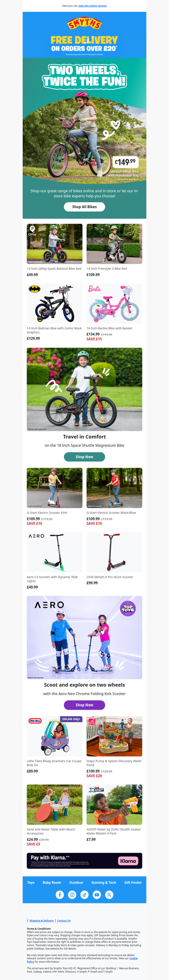Click the pink Klarna logo badge
Viewport: 169px width, 980px height.
point(128,861)
